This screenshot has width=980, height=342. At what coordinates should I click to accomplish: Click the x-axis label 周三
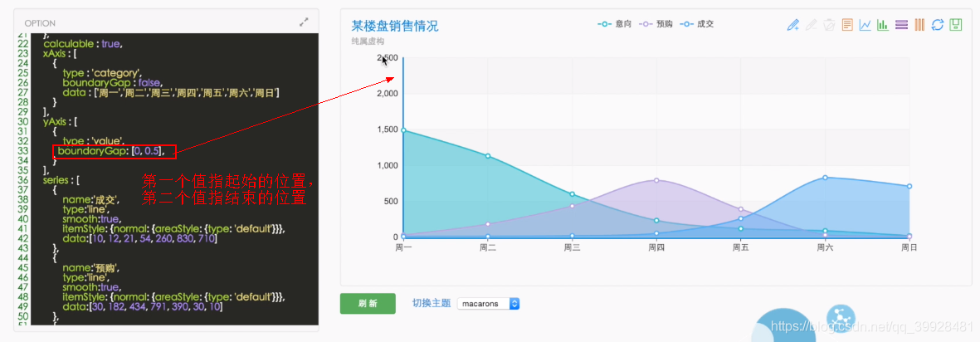tap(572, 247)
